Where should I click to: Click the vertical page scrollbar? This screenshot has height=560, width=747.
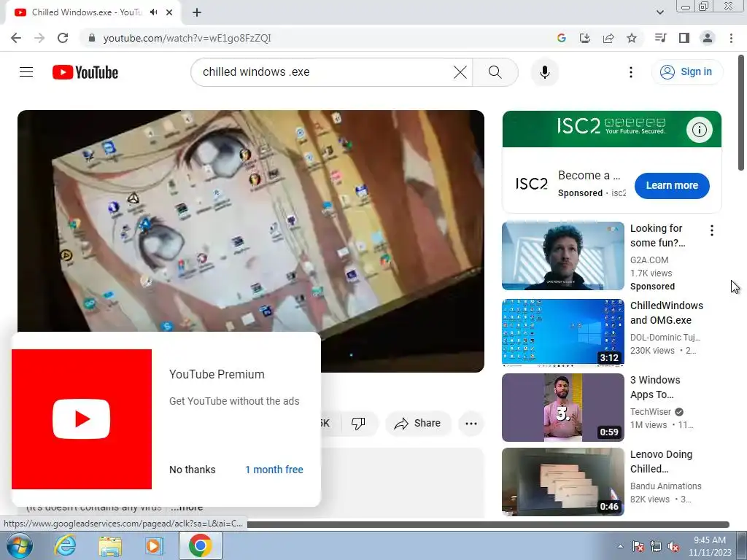(741, 113)
